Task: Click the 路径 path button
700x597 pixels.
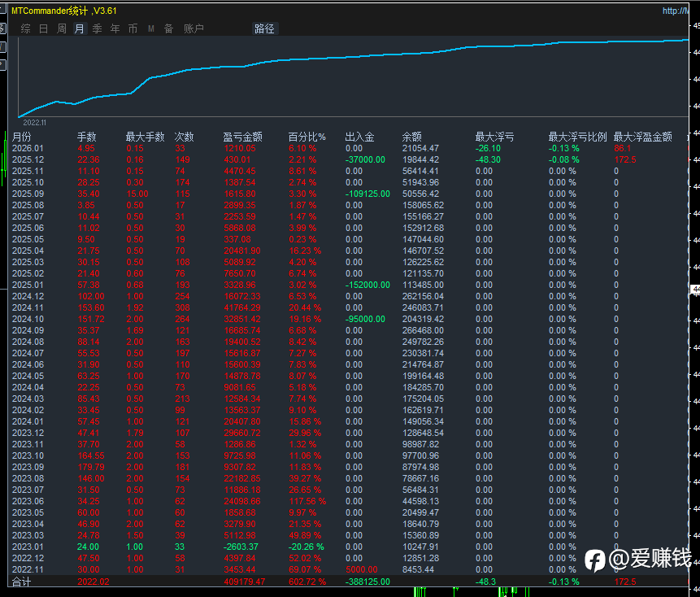Action: [265, 28]
